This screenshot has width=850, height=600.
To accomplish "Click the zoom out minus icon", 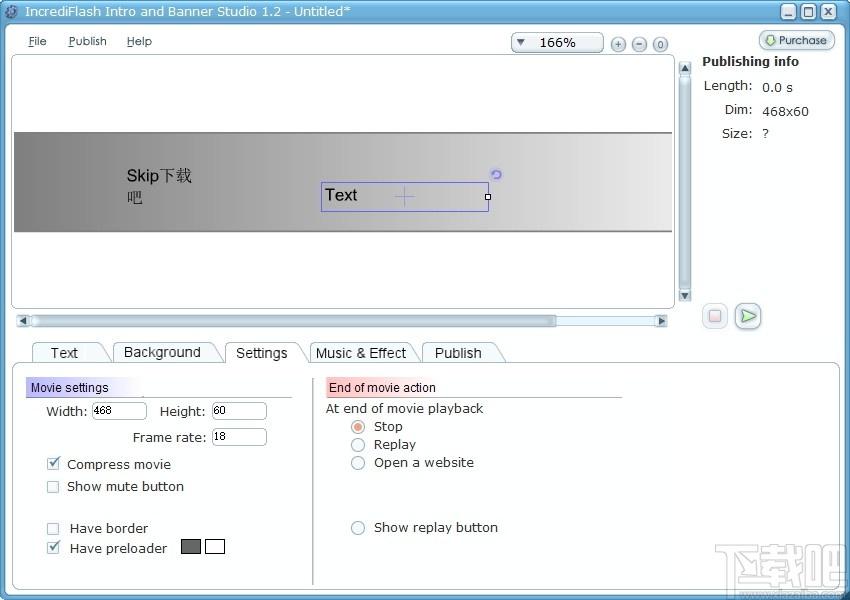I will pos(639,44).
